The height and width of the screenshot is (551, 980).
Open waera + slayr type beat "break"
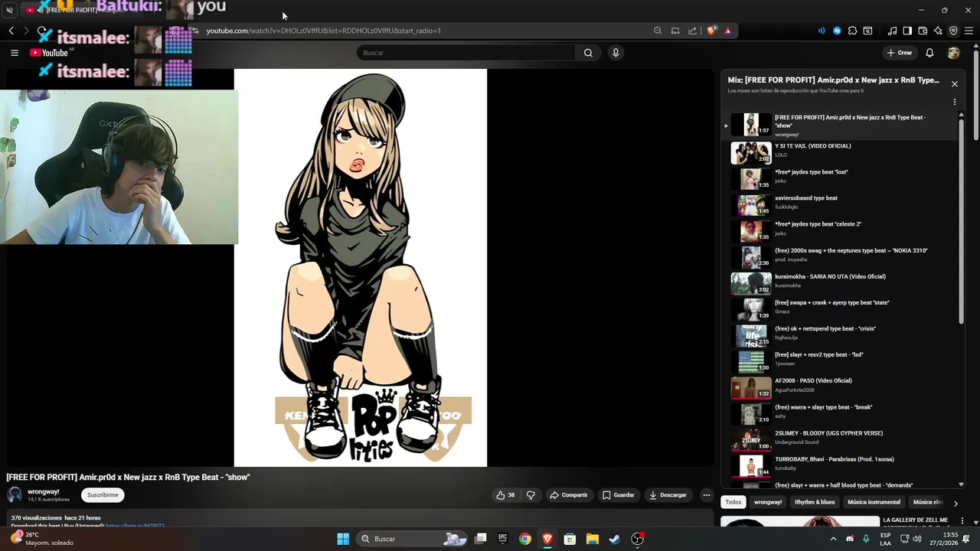(x=840, y=414)
